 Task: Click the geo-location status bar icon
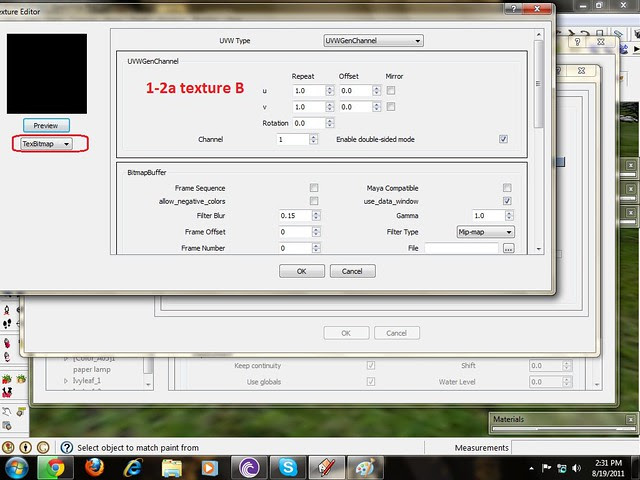(x=8, y=448)
